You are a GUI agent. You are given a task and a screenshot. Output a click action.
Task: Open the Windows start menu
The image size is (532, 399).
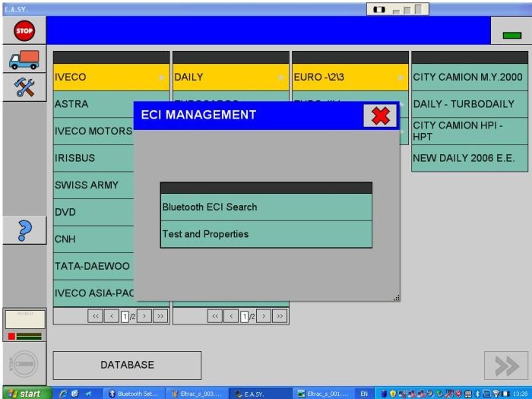[x=27, y=394]
